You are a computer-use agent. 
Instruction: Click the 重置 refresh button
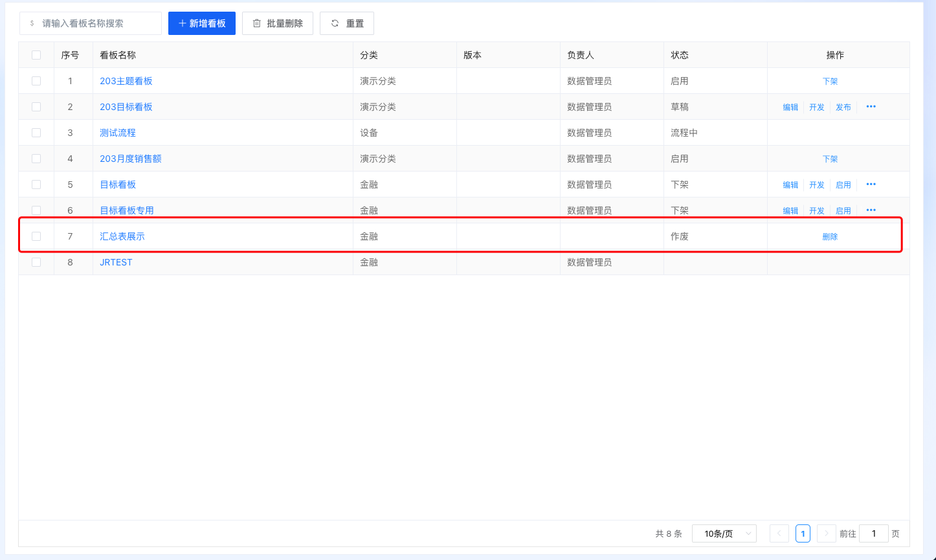coord(346,23)
